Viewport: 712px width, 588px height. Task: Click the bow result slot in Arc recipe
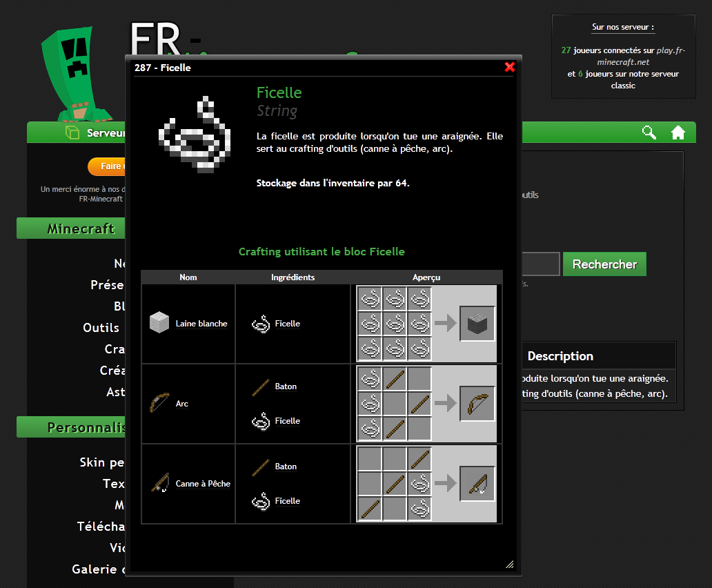(x=477, y=403)
